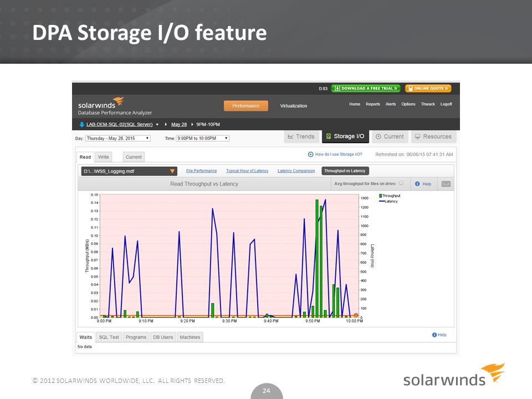The height and width of the screenshot is (399, 532).
Task: Select the Write sub-tab
Action: 104,157
